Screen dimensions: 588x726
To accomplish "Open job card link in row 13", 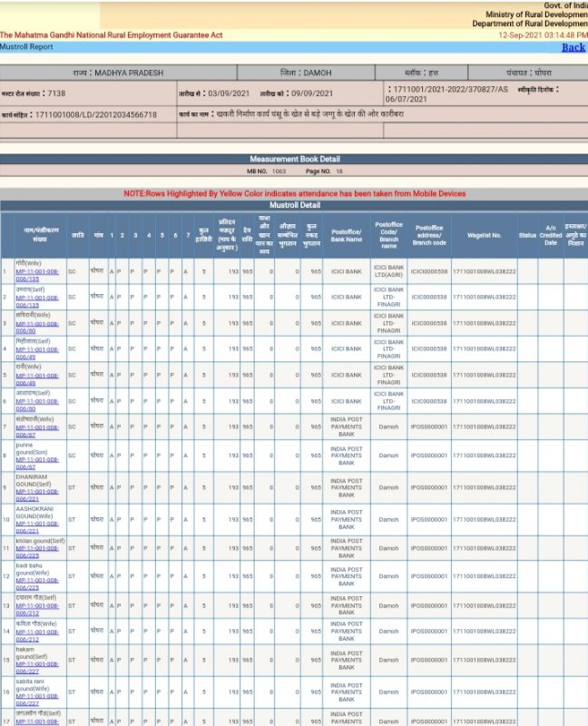I will [x=37, y=609].
